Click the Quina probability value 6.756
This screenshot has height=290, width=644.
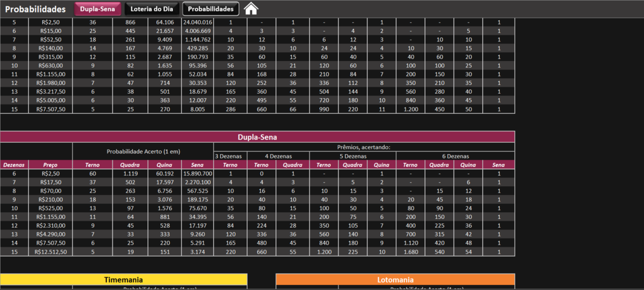165,191
